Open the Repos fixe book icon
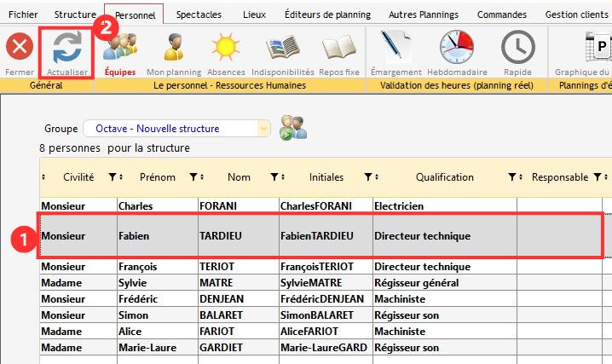 point(338,48)
